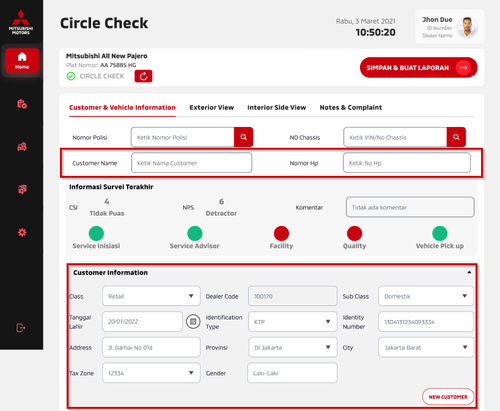The width and height of the screenshot is (500, 411).
Task: Click the No Chassis input field
Action: coord(395,137)
